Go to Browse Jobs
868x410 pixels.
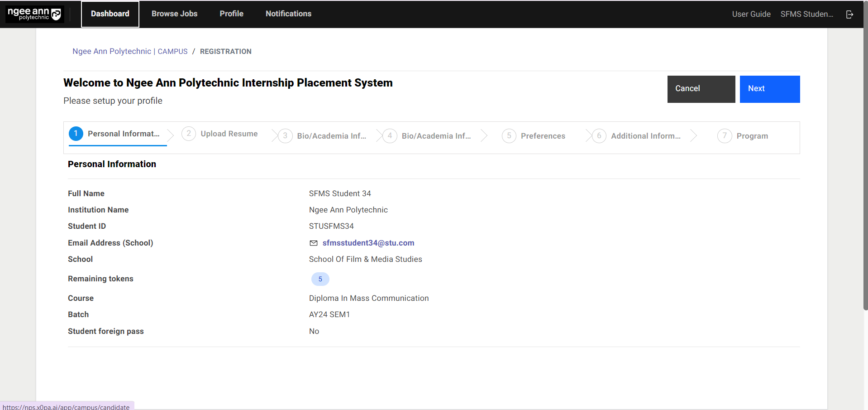[174, 14]
